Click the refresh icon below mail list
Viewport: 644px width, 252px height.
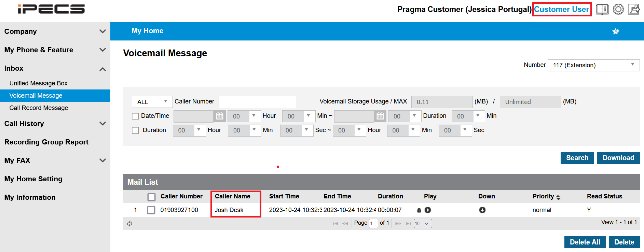click(130, 224)
